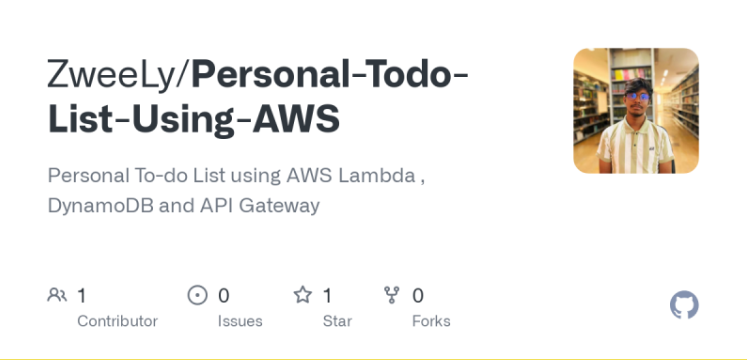Click the star count number 1
This screenshot has width=747, height=360.
point(327,296)
